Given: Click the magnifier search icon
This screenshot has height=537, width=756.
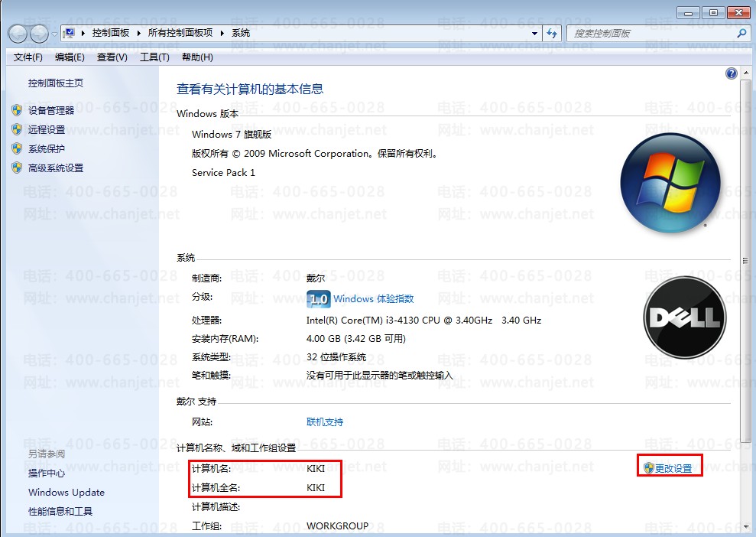Looking at the screenshot, I should click(x=742, y=34).
